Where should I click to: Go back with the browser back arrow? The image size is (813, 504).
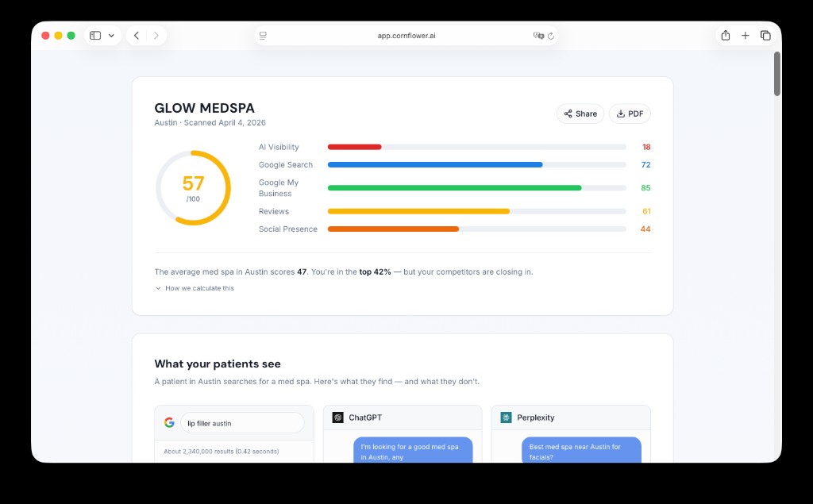(x=137, y=36)
